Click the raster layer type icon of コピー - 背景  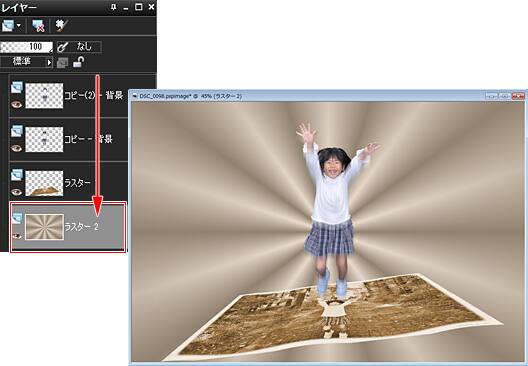coord(16,131)
